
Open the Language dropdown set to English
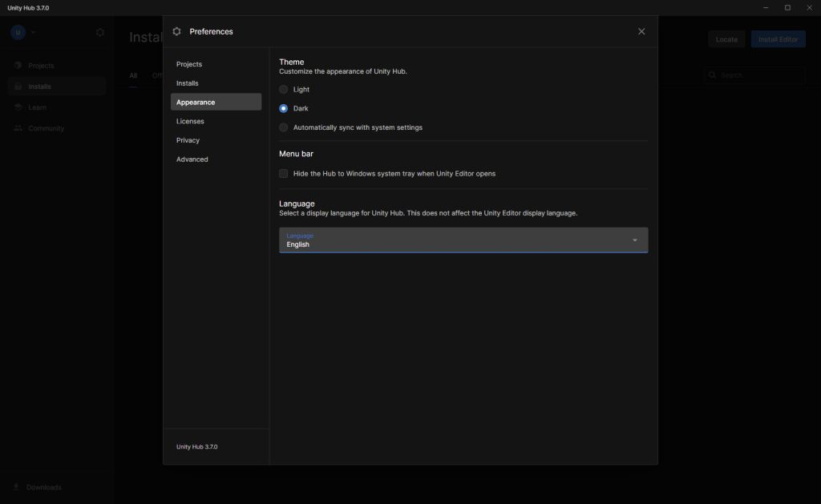point(463,240)
